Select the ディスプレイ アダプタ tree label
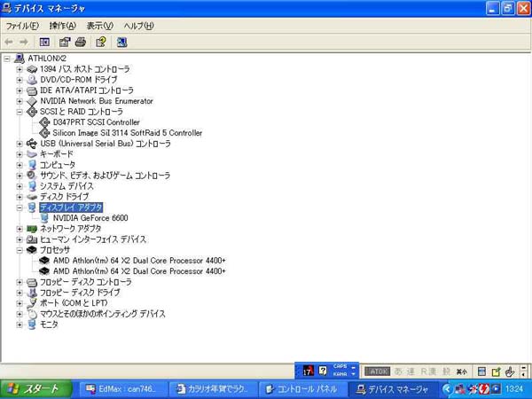This screenshot has height=399, width=532. click(71, 207)
